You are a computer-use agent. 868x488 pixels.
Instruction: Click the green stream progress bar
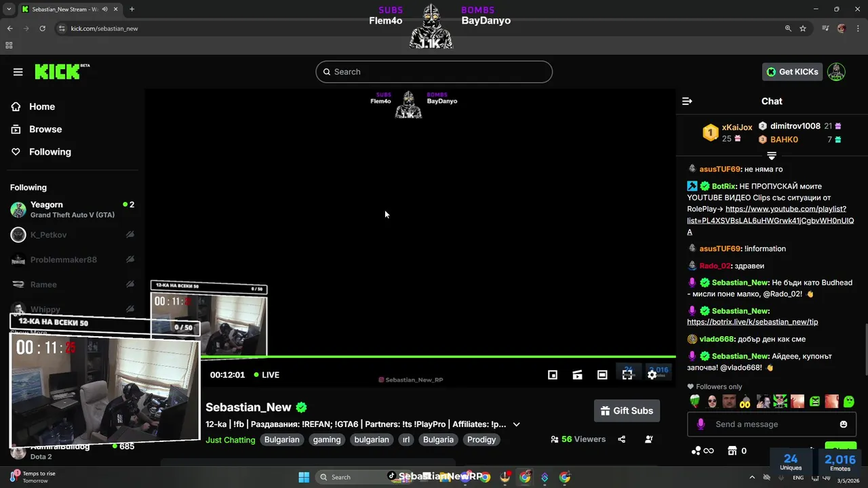point(437,357)
